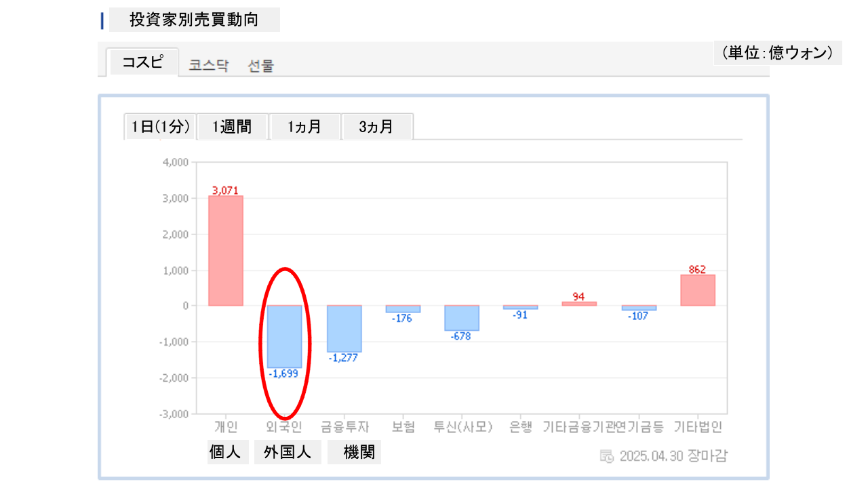Click the 投資家別売買動向 title
The image size is (868, 488).
tap(194, 20)
